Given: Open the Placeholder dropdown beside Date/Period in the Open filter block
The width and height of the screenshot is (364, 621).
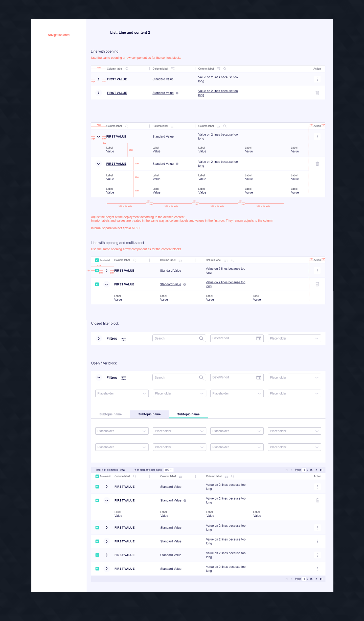Looking at the screenshot, I should 294,378.
